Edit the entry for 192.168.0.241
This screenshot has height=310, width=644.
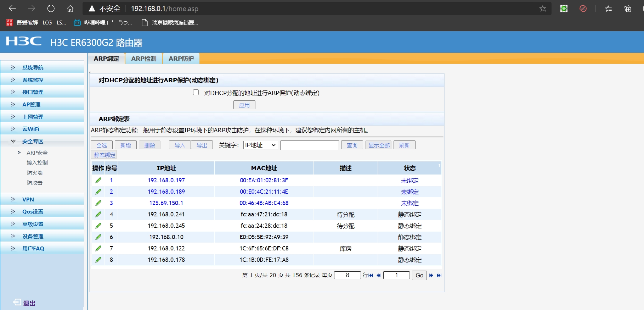point(98,214)
